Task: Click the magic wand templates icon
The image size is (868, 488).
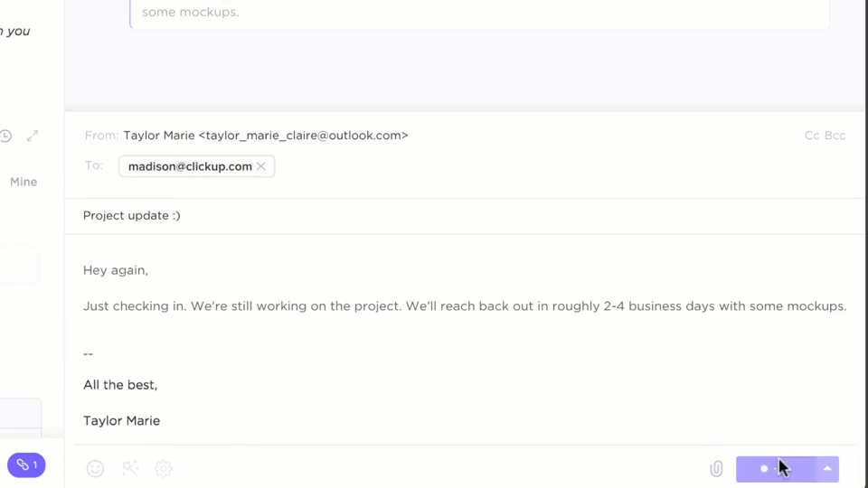Action: point(130,469)
